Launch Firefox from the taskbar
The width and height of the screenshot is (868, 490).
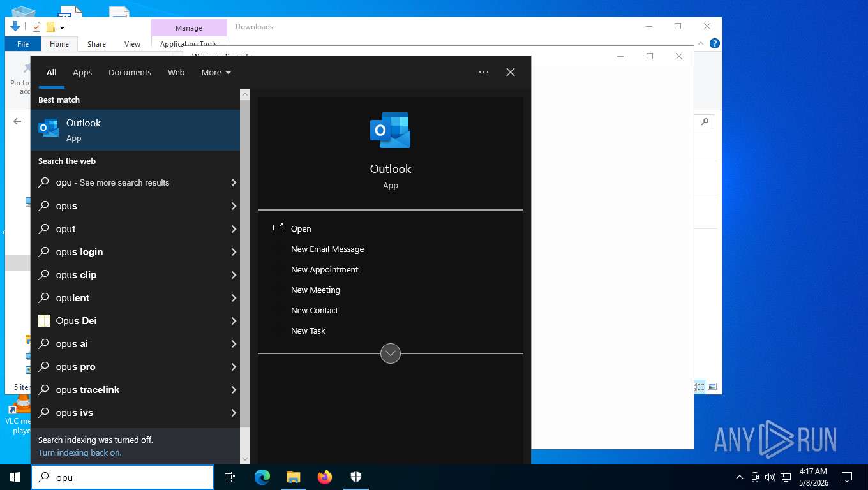(325, 477)
